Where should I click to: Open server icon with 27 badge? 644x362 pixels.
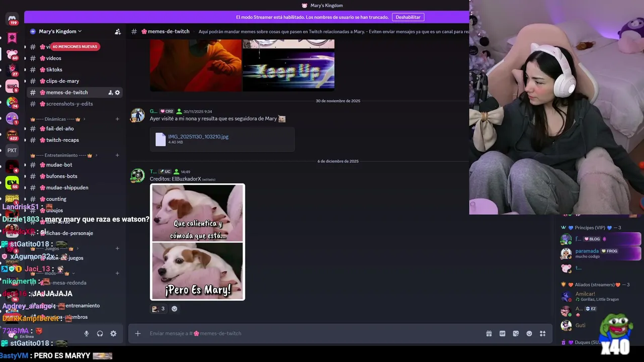coord(12,69)
